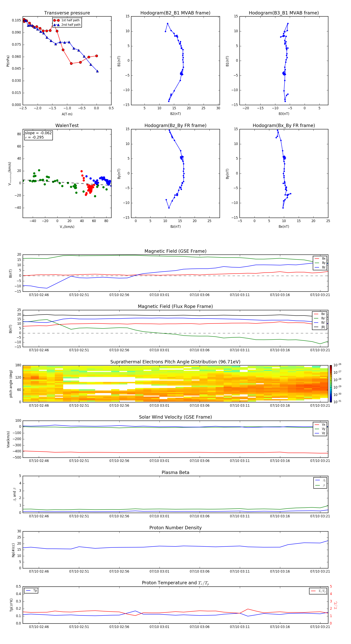Image resolution: width=351 pixels, height=644 pixels.
Task: Click the "B3(nT)" x-axis label
Action: [x=284, y=114]
